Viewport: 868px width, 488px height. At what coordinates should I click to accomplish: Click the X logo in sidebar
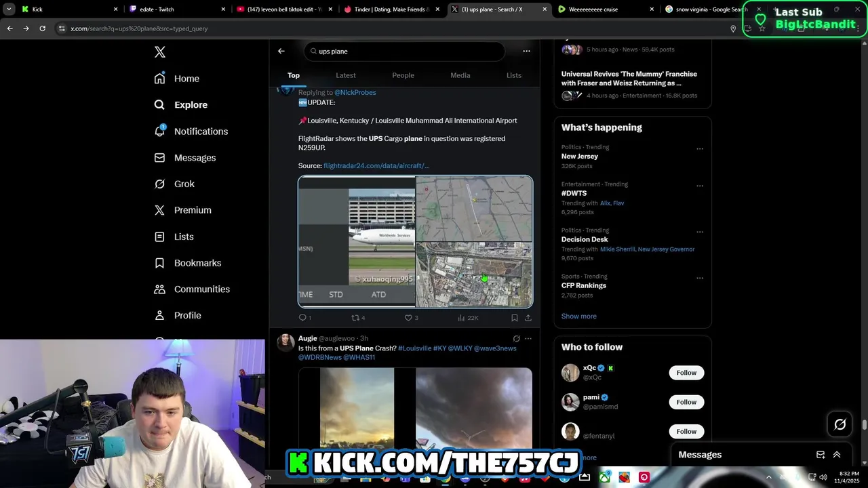click(159, 52)
